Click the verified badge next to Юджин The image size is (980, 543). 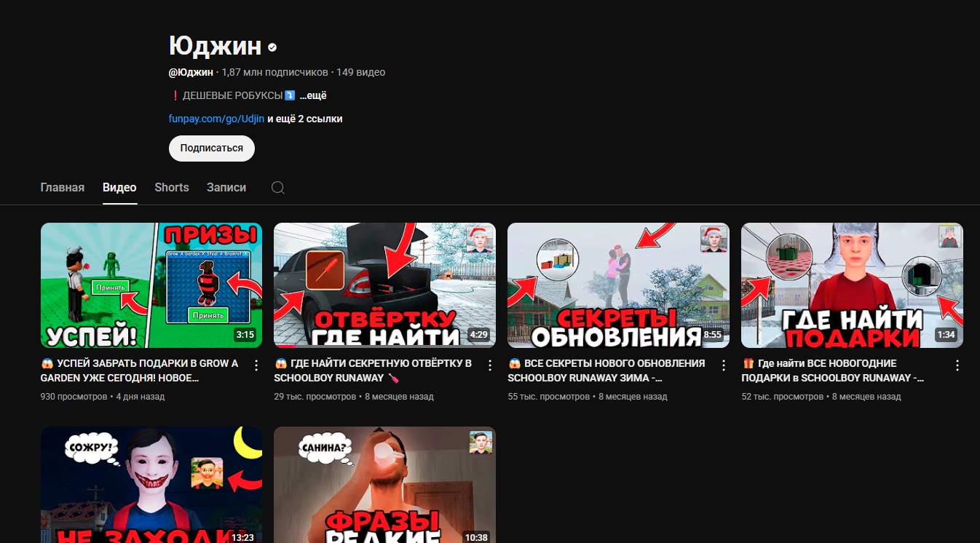pyautogui.click(x=272, y=47)
